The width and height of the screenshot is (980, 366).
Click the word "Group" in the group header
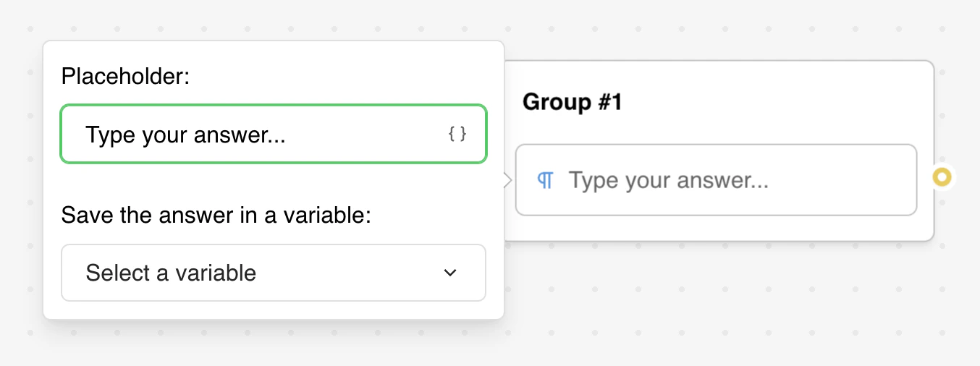click(557, 102)
